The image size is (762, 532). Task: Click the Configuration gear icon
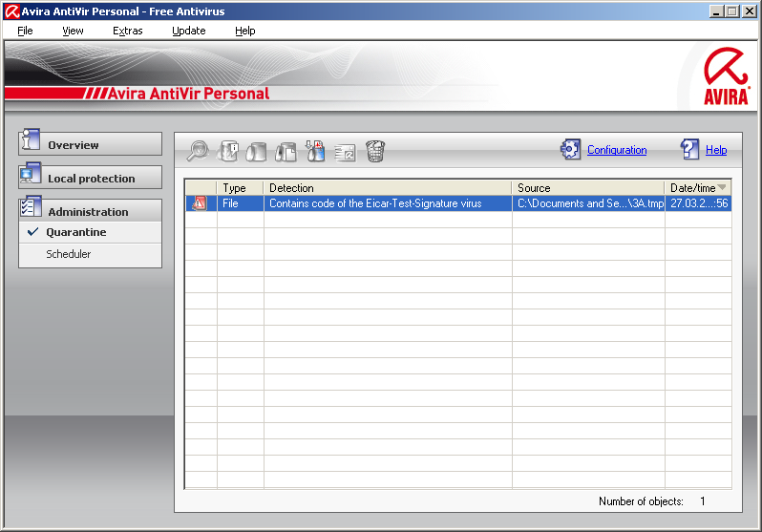pos(570,149)
